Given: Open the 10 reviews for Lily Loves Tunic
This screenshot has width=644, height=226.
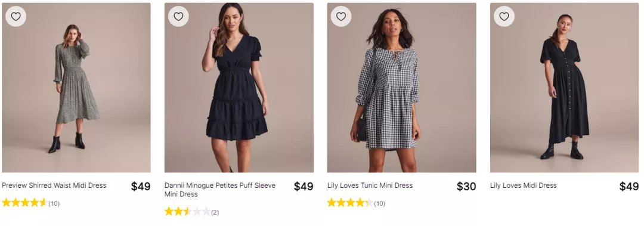Looking at the screenshot, I should [379, 203].
